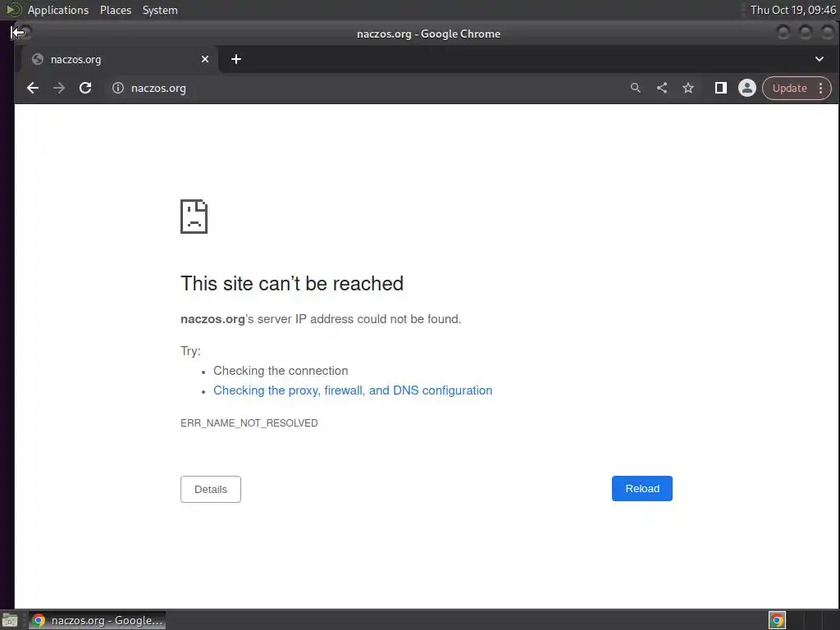The image size is (840, 630).
Task: Select the naczos.org Chrome taskbar entry
Action: [x=97, y=620]
